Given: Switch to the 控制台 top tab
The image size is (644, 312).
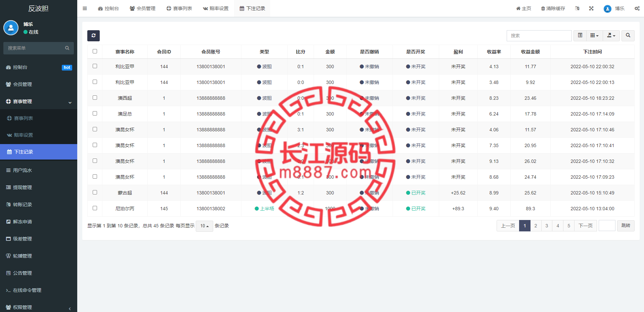Looking at the screenshot, I should 108,8.
